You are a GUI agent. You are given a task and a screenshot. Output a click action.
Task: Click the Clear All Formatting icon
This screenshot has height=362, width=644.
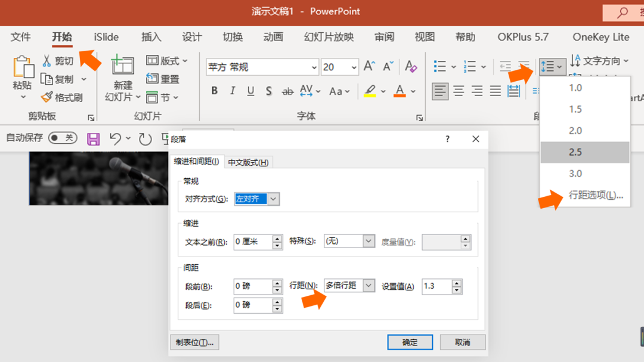(411, 67)
